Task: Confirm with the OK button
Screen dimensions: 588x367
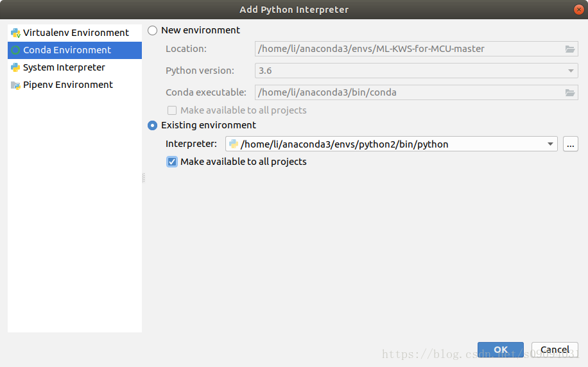Action: tap(501, 350)
